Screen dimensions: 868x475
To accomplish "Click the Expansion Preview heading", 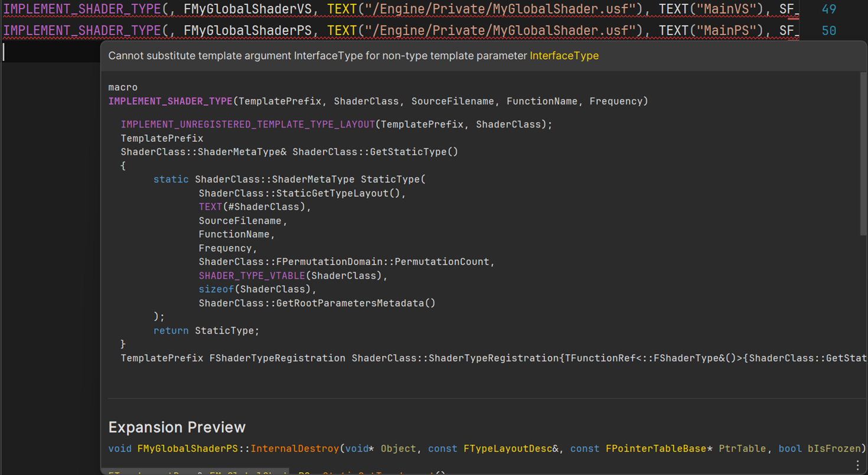I will point(177,427).
